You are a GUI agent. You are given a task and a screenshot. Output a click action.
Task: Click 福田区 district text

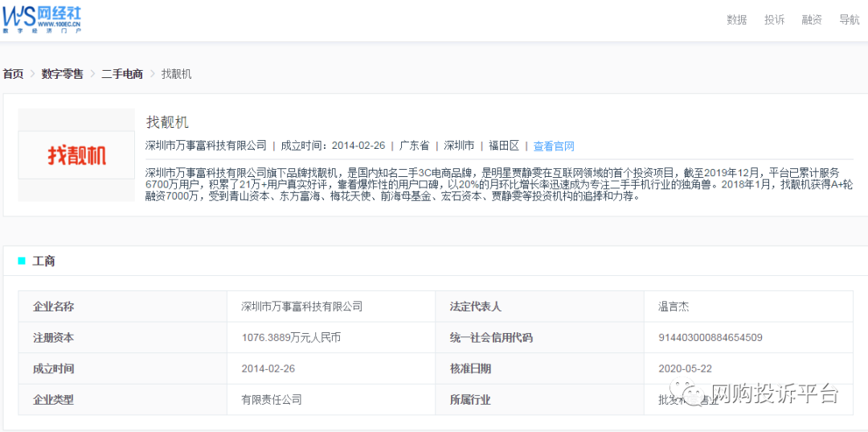pyautogui.click(x=504, y=146)
